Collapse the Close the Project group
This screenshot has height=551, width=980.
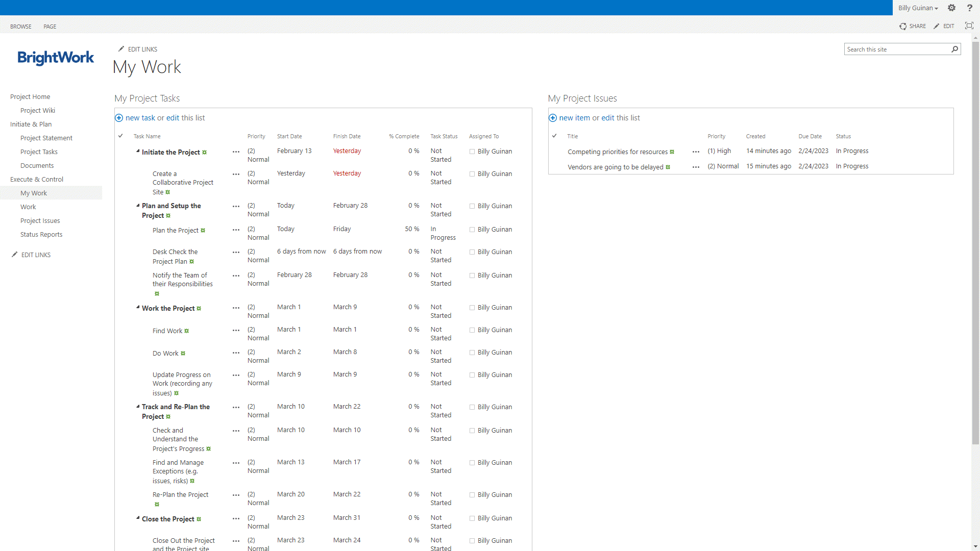point(138,518)
